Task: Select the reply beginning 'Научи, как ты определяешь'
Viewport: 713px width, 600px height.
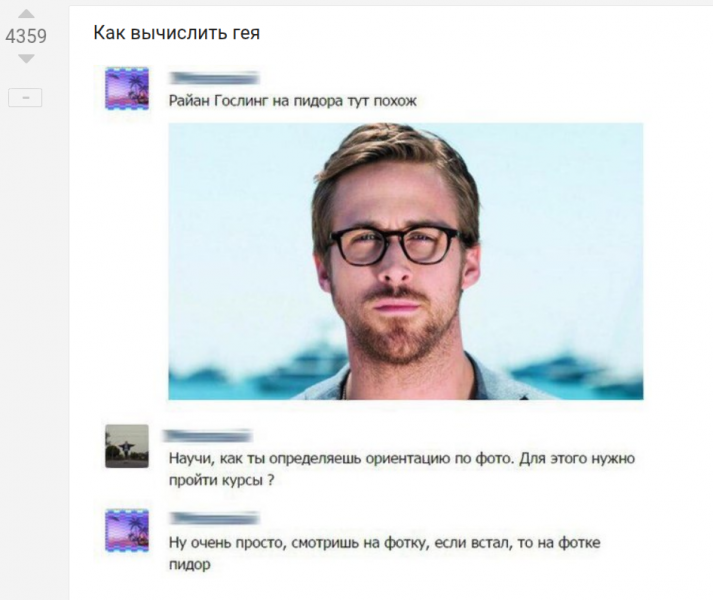Action: pos(402,469)
